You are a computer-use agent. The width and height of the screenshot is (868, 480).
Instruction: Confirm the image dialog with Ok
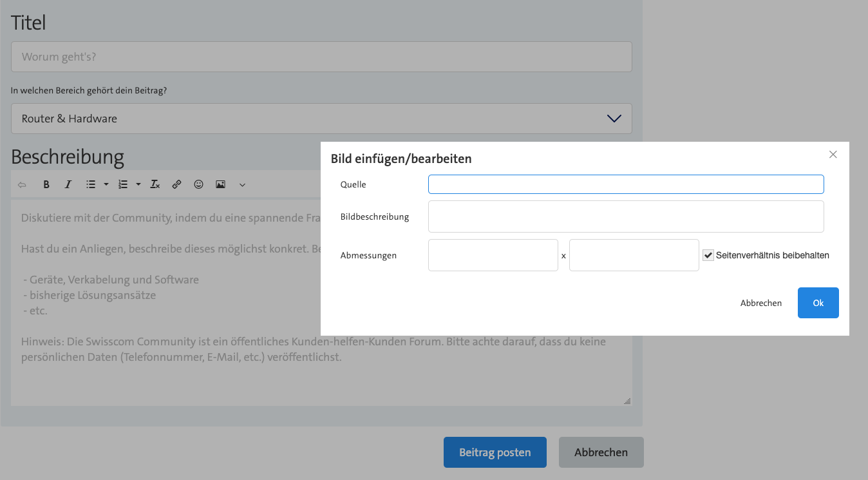(818, 303)
